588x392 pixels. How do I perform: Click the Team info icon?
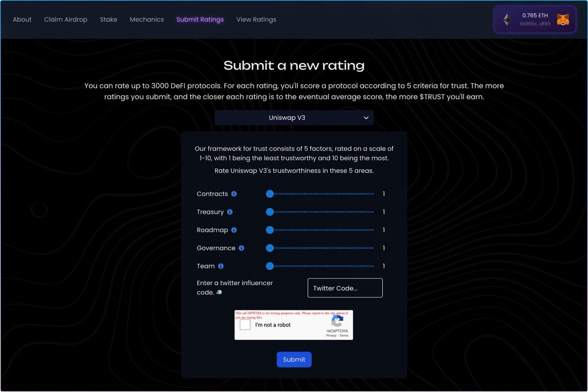click(221, 266)
